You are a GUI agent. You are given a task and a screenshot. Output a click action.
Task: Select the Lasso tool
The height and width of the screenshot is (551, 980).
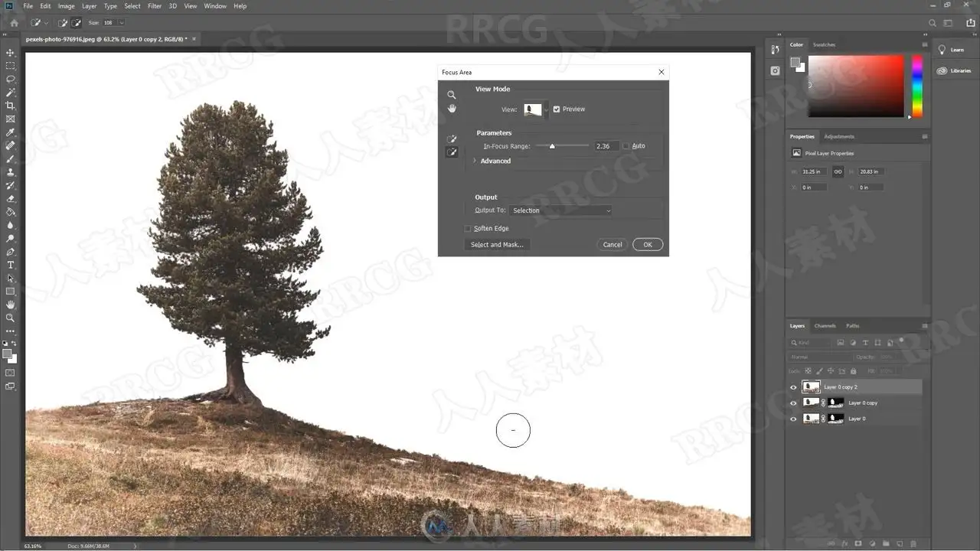(x=10, y=79)
